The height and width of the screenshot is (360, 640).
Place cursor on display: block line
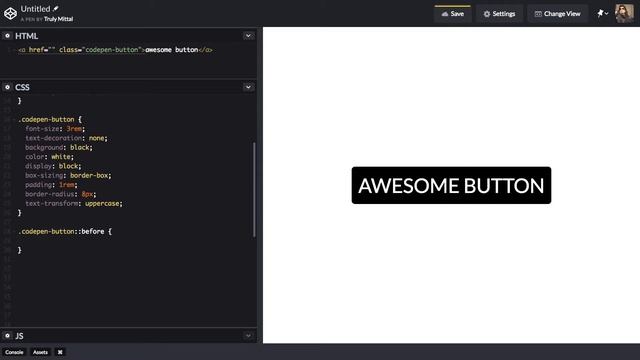pyautogui.click(x=53, y=166)
